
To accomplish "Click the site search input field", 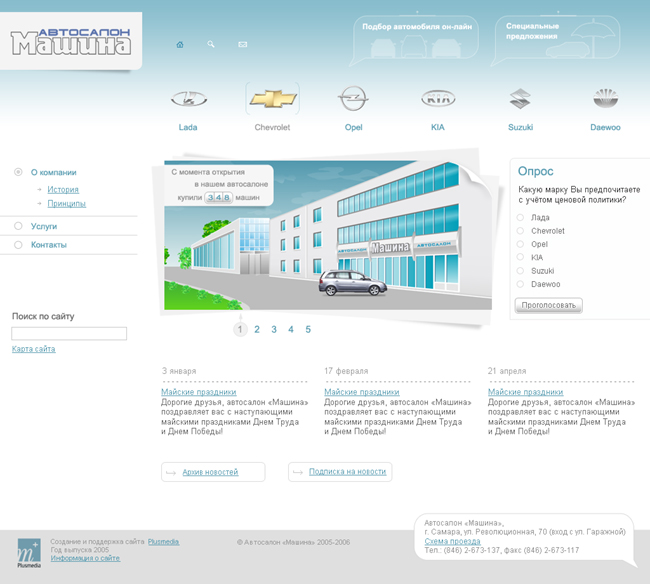I will (x=69, y=334).
